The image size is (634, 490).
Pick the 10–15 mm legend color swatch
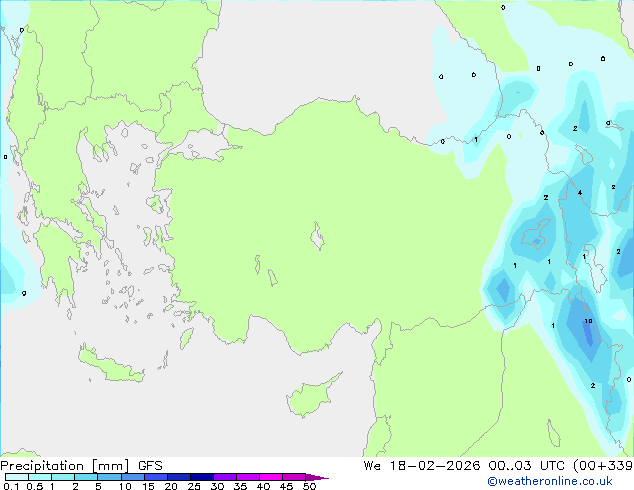click(x=132, y=477)
